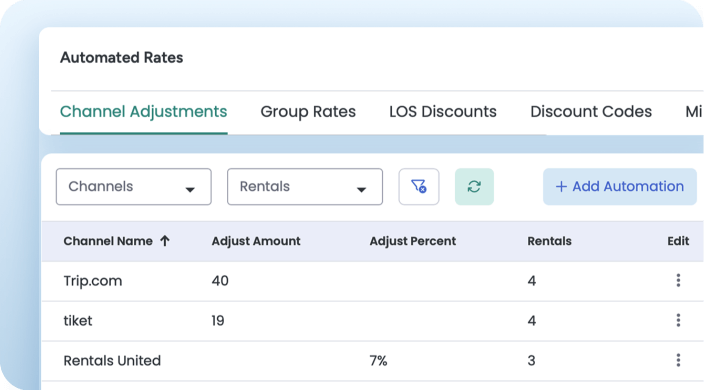Open edit menu for Trip.com row

click(678, 280)
